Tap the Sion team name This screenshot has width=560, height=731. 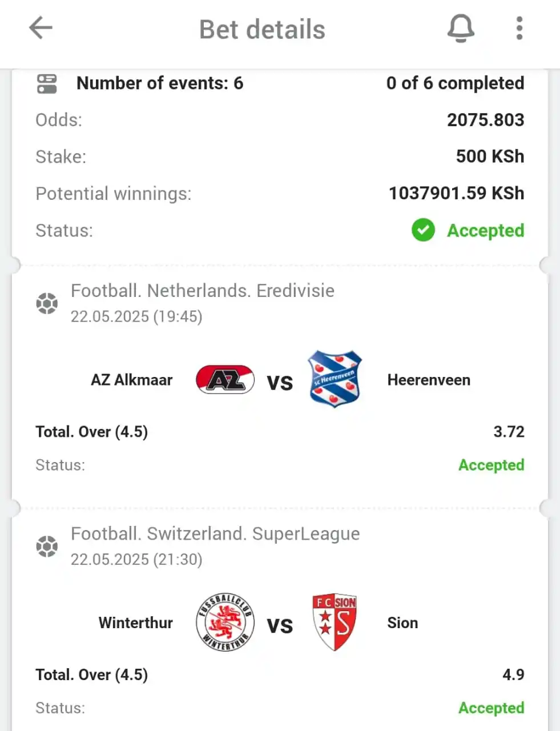(402, 622)
